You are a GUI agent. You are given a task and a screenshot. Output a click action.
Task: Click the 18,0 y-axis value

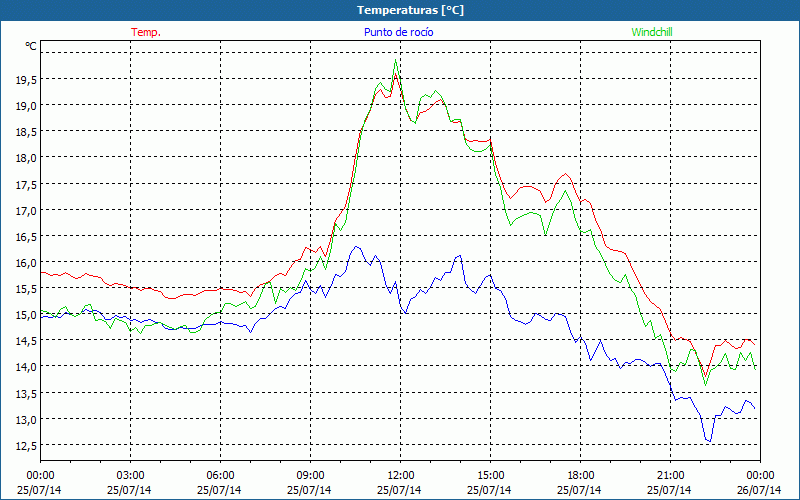pos(27,158)
